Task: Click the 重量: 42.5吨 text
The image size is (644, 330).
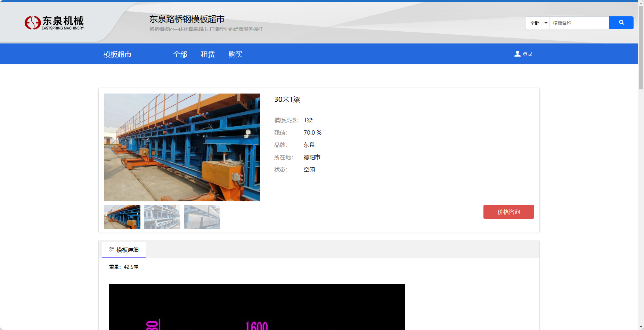Action: 124,267
